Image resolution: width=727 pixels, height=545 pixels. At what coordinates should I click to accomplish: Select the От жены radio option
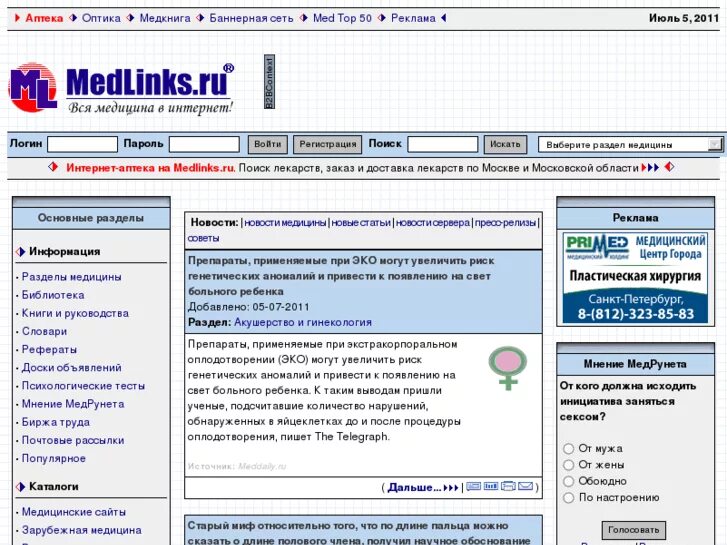pos(568,465)
